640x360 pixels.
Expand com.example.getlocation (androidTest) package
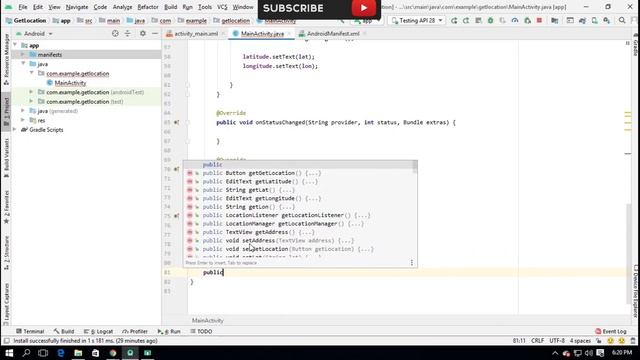pyautogui.click(x=31, y=92)
